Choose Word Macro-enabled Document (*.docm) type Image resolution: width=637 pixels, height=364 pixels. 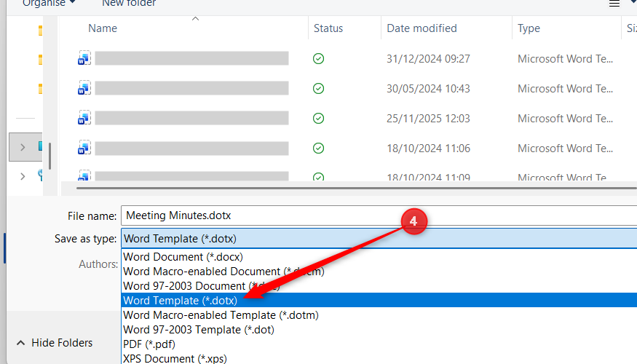point(379,272)
